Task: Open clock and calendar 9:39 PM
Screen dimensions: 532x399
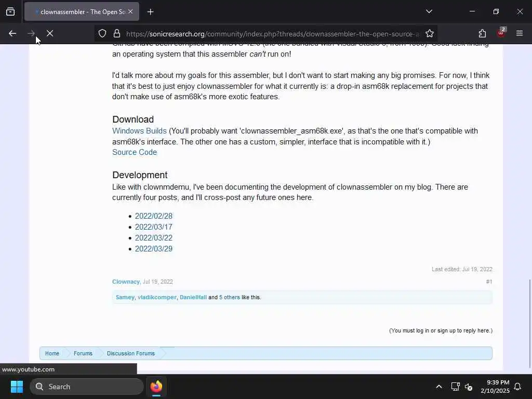Action: (x=495, y=387)
